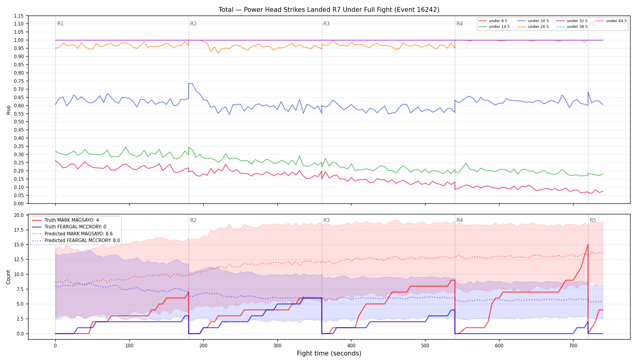Image resolution: width=637 pixels, height=364 pixels.
Task: Click the 7.5 tick on the Count axis
Action: coord(20,289)
